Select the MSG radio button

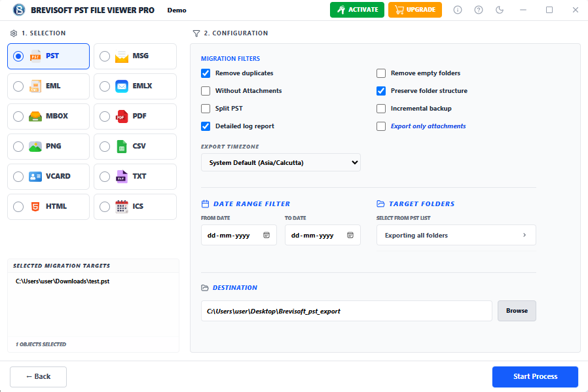pos(105,56)
